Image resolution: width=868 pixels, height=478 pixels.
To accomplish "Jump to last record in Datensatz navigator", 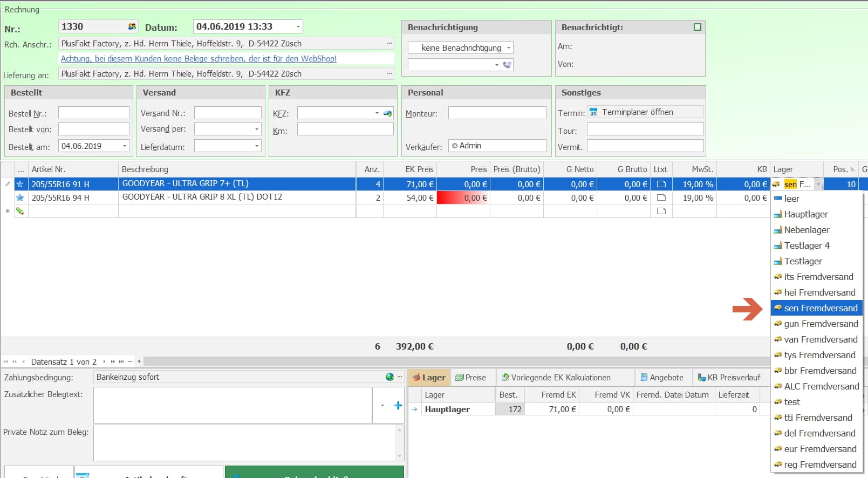I will tap(122, 361).
